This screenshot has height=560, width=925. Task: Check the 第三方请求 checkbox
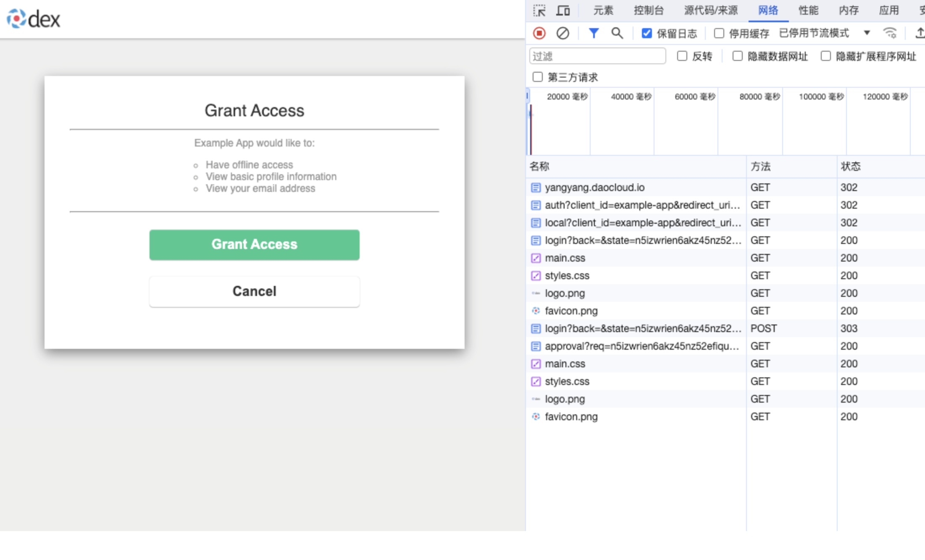click(538, 77)
